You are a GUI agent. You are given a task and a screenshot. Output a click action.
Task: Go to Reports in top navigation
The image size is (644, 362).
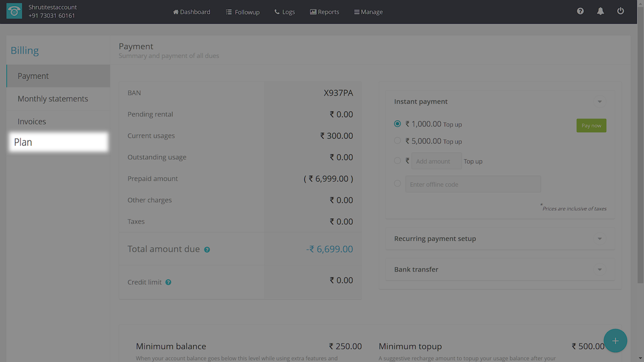(325, 12)
